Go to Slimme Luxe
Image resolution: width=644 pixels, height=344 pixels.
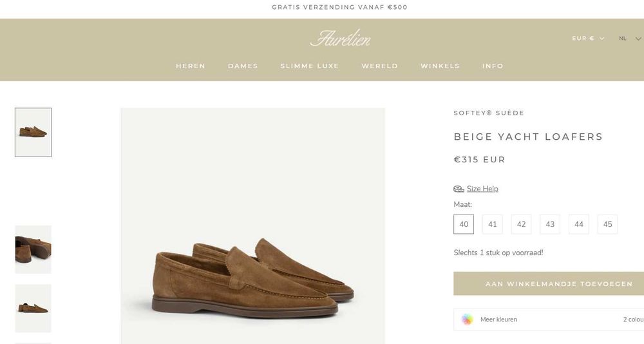click(310, 66)
